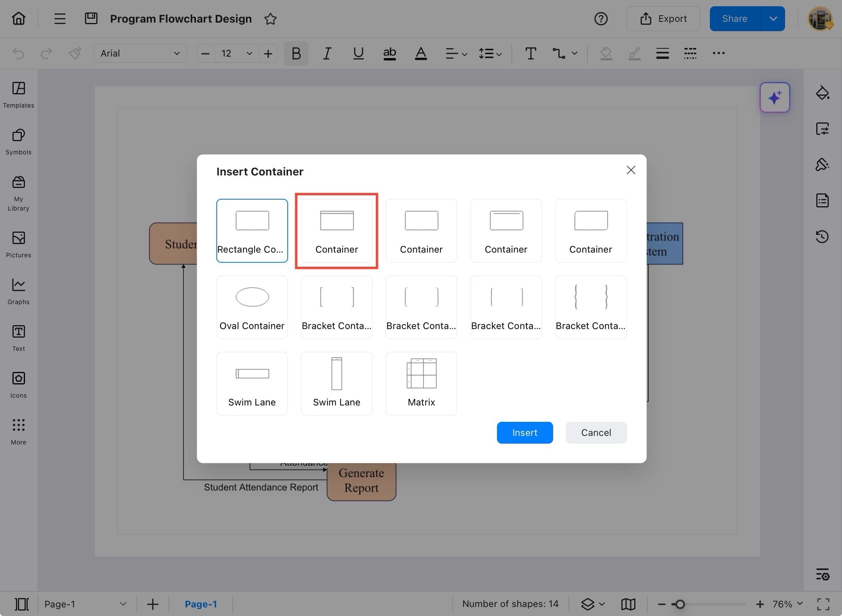
Task: Toggle Bold formatting
Action: point(296,53)
